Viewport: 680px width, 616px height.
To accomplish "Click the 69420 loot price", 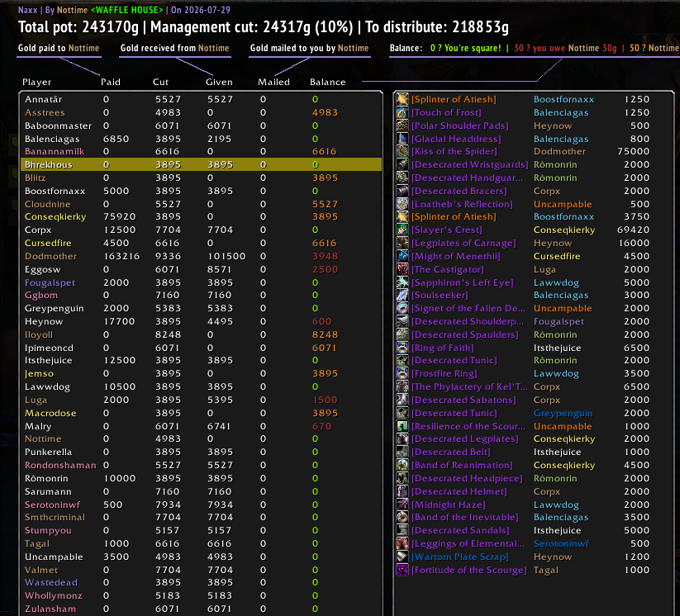I will 634,230.
